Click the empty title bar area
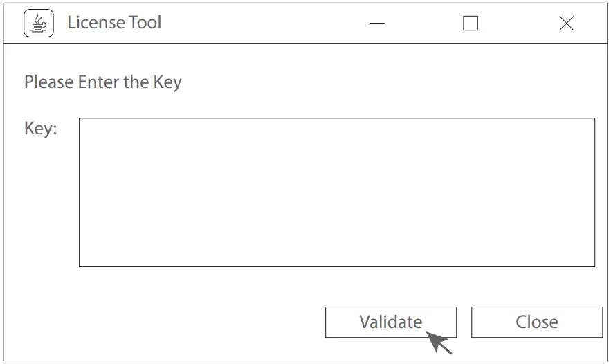This screenshot has width=611, height=364. click(263, 24)
